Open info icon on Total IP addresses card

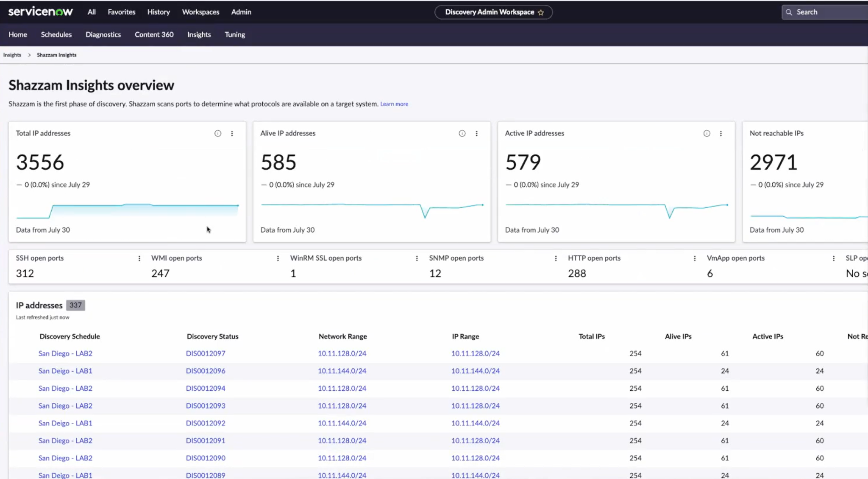pyautogui.click(x=217, y=133)
